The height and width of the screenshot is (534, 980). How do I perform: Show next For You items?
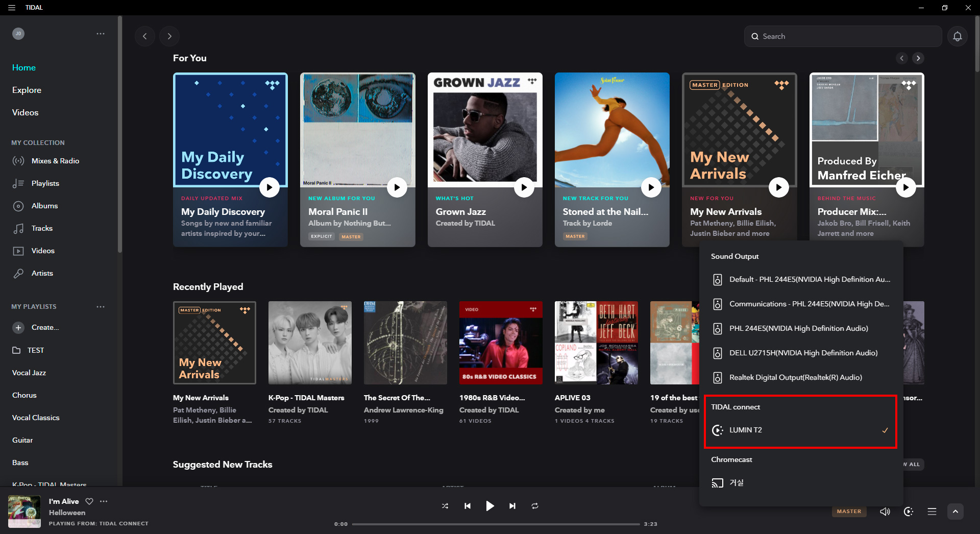918,58
